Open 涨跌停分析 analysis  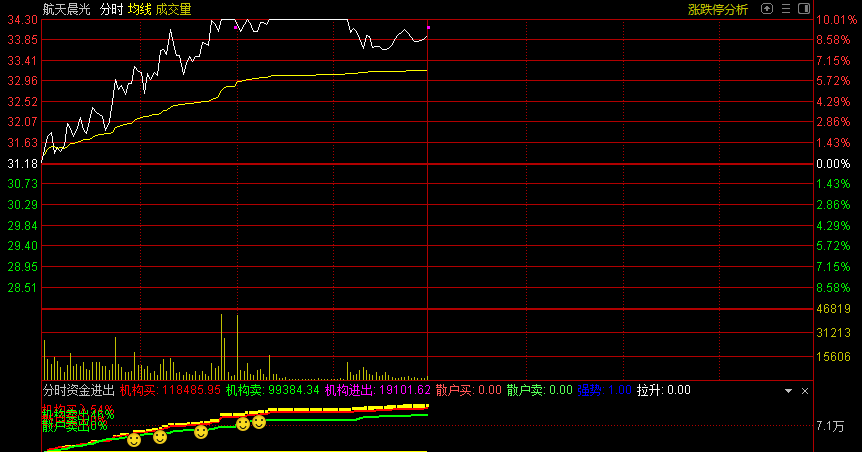717,9
